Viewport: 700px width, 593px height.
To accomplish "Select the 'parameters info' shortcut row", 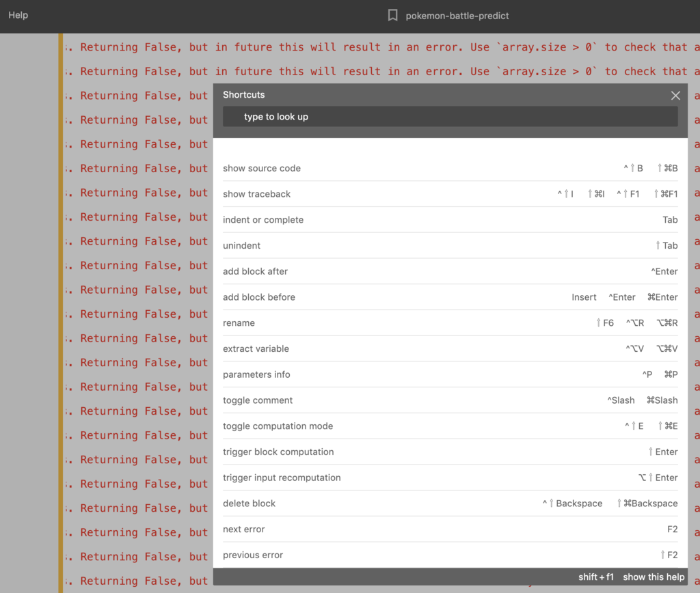I will click(450, 375).
